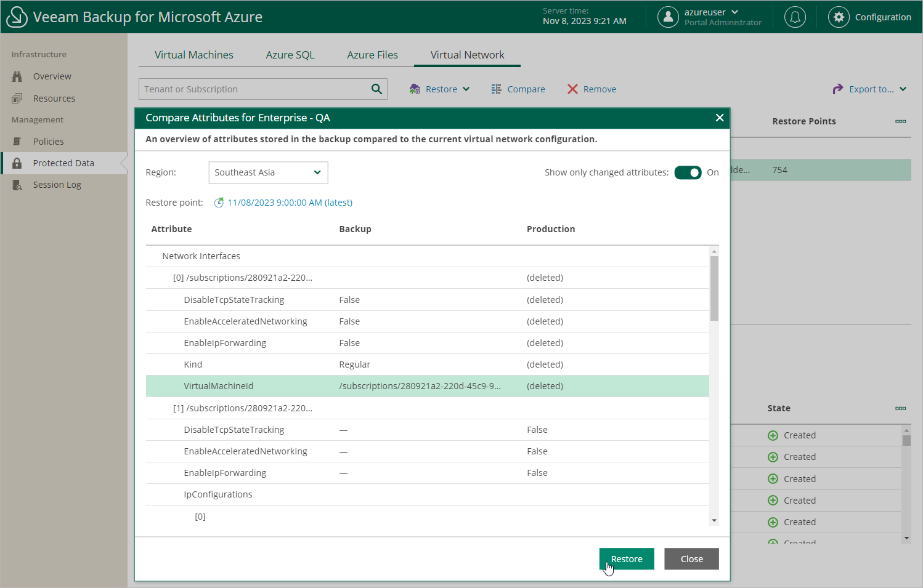923x588 pixels.
Task: Click the attributes list scrollbar thumb
Action: [714, 288]
